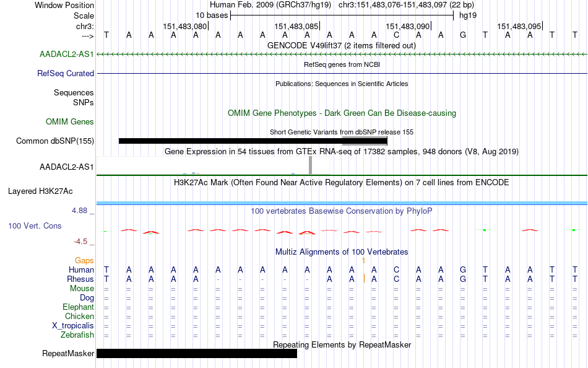Screen dimensions: 588x368
Task: Click the C base in the reference sequence
Action: 396,35
